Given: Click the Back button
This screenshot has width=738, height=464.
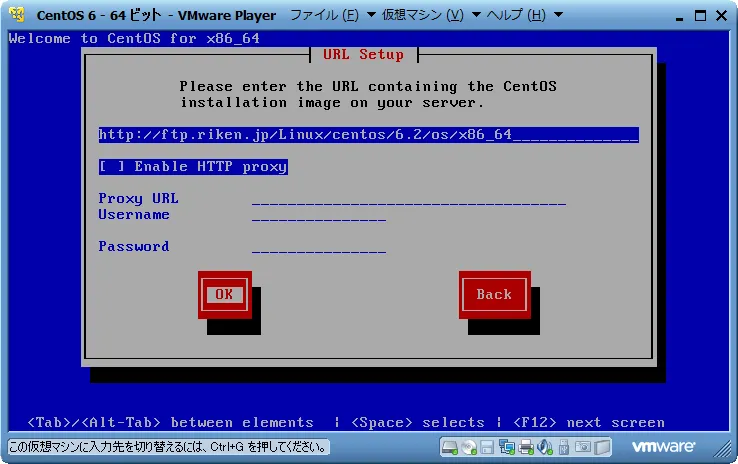Looking at the screenshot, I should coord(495,295).
